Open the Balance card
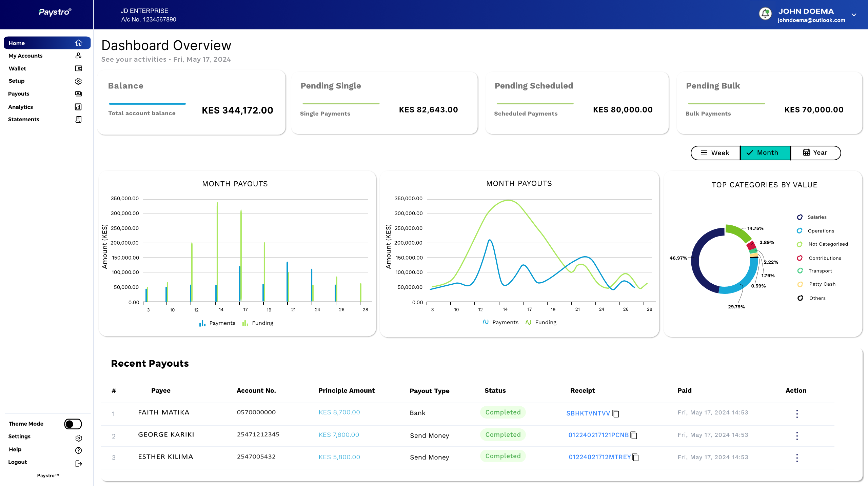The height and width of the screenshot is (488, 868). 191,103
